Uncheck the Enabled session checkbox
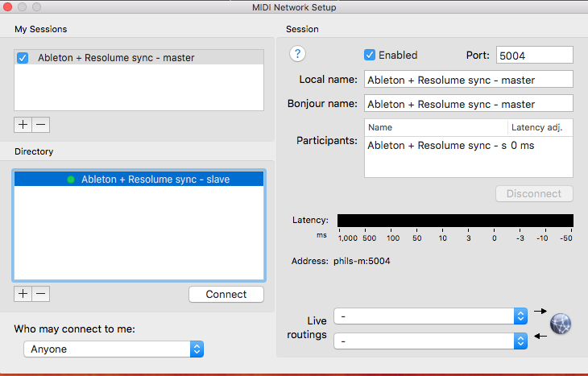The height and width of the screenshot is (376, 588). (370, 55)
